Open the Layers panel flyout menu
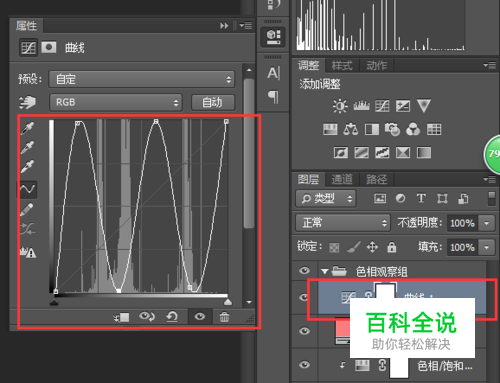This screenshot has height=383, width=500. (490, 180)
